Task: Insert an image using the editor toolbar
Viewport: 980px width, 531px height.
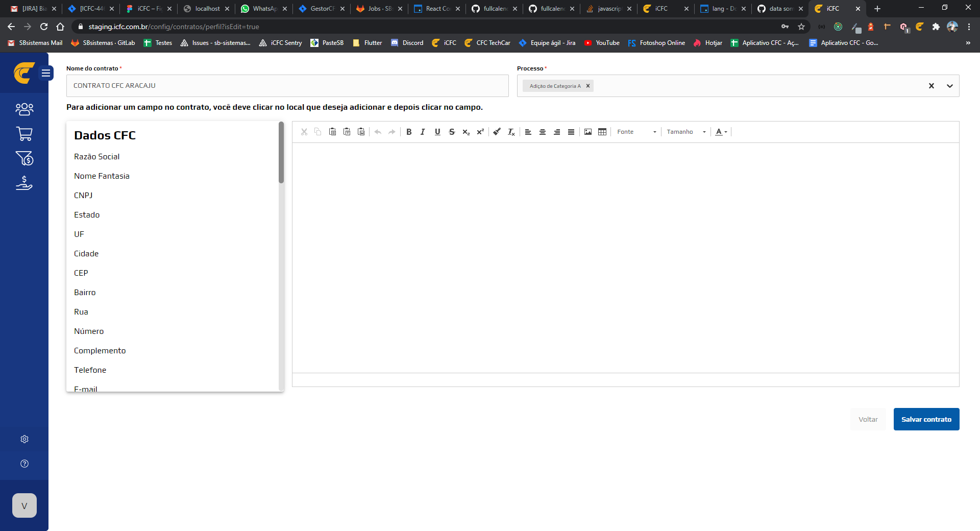Action: (587, 132)
